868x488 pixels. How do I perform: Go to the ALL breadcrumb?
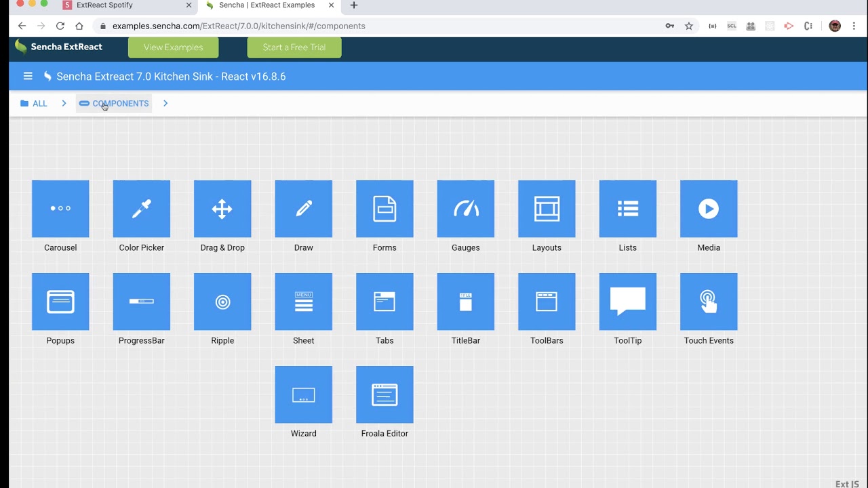coord(34,104)
